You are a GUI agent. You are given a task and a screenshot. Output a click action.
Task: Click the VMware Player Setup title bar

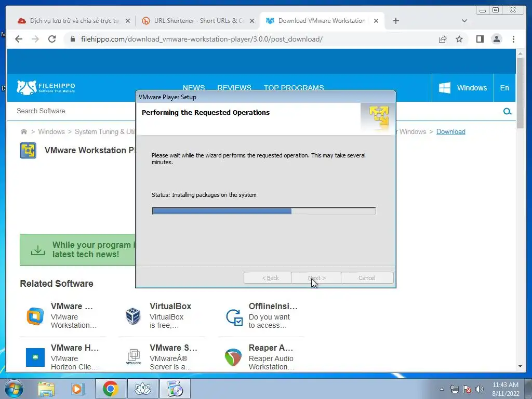(265, 97)
